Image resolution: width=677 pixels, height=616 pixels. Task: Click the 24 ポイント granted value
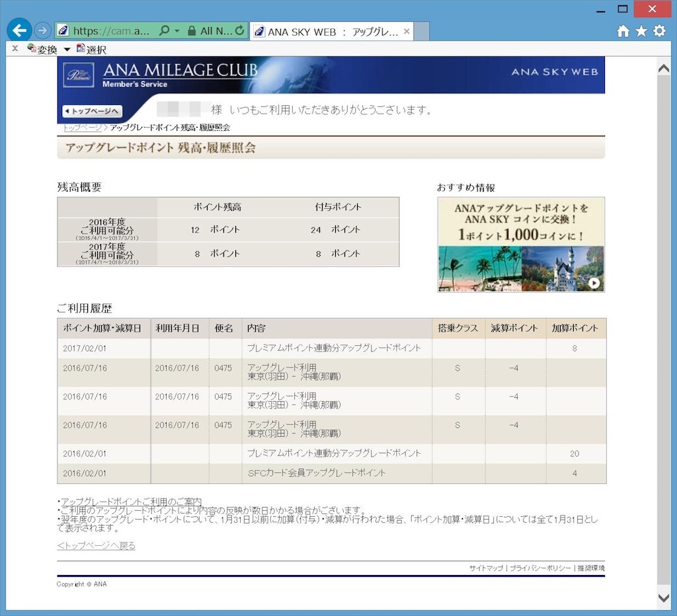pyautogui.click(x=335, y=229)
